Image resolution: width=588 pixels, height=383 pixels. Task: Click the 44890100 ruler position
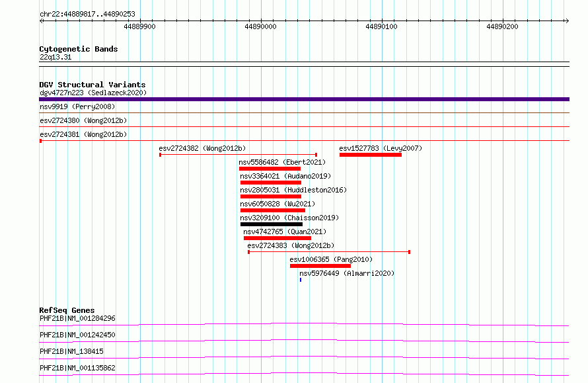(x=381, y=26)
